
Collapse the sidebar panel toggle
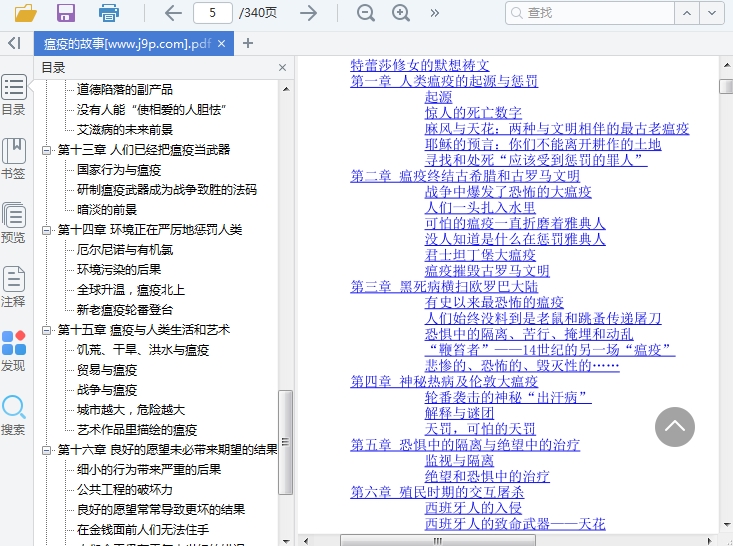[14, 43]
